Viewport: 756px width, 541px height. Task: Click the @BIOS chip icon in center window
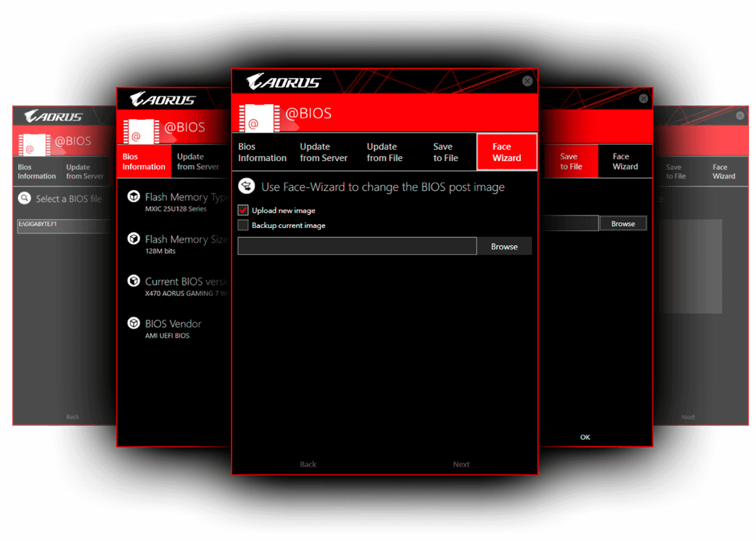259,118
